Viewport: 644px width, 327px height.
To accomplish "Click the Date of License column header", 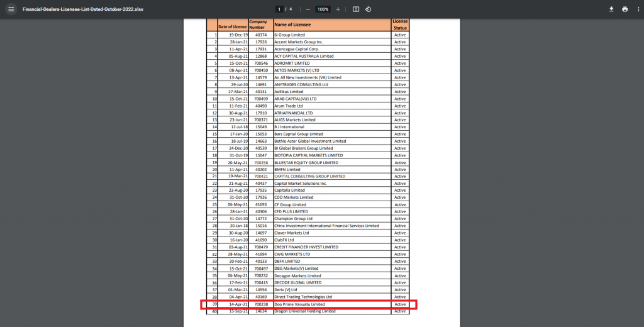I will click(x=232, y=26).
